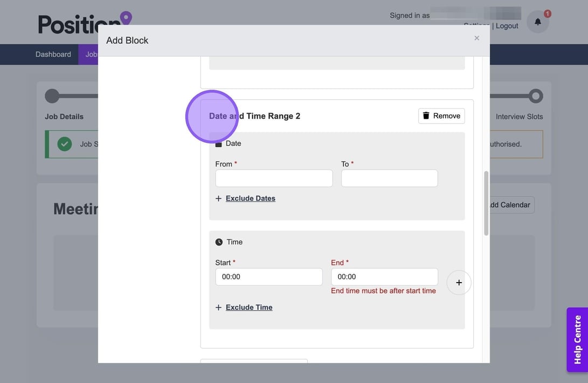The height and width of the screenshot is (383, 588).
Task: Expand the Exclude Time option
Action: point(248,307)
